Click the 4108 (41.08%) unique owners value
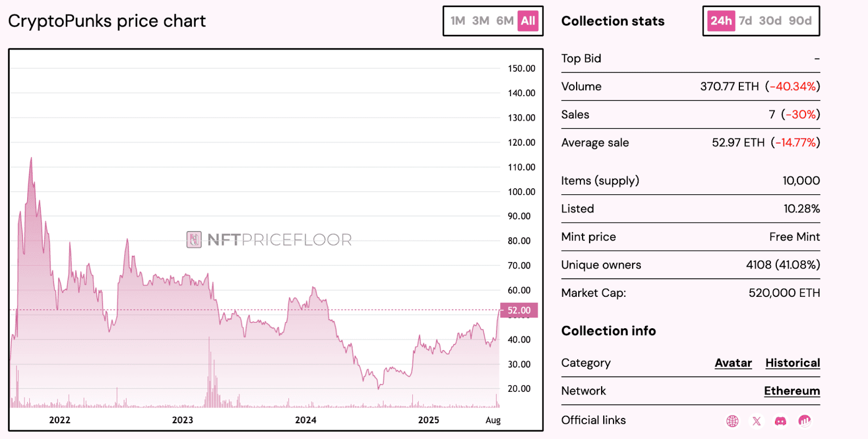This screenshot has height=439, width=868. tap(783, 265)
